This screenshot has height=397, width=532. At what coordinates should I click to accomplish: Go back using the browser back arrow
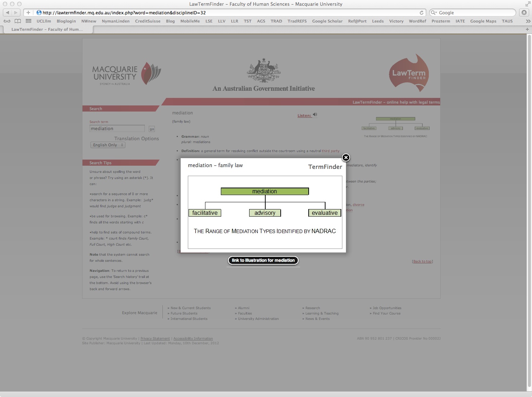[8, 13]
